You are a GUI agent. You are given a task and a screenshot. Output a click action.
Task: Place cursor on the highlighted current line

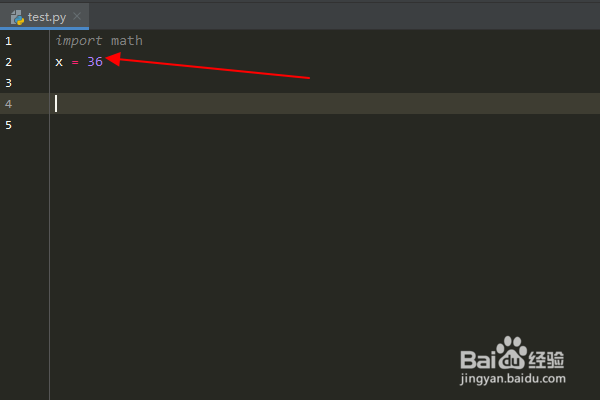point(324,103)
